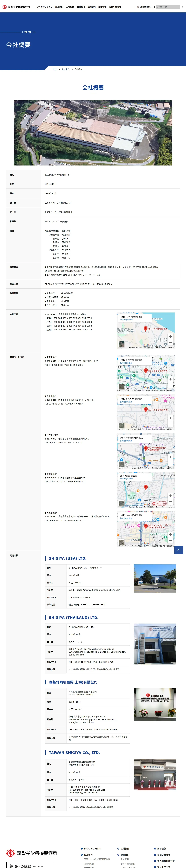Open footer 工場紹介 link

click(125, 849)
